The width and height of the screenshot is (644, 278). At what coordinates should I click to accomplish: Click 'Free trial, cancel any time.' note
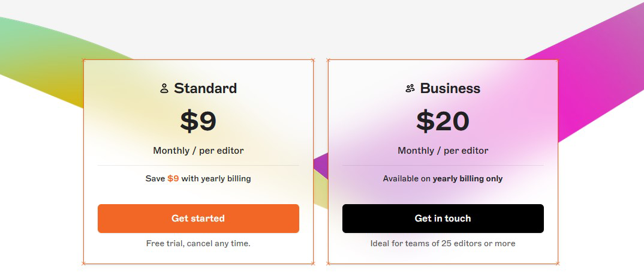tap(198, 243)
